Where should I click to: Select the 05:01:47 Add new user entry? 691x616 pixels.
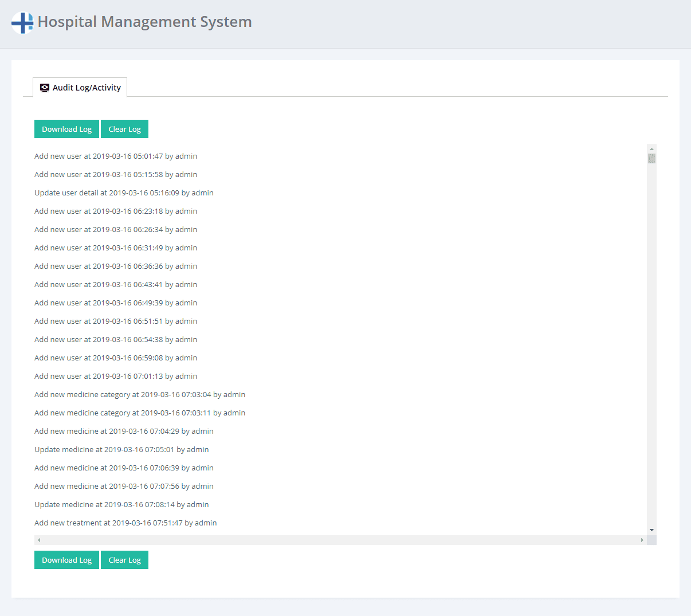click(116, 156)
